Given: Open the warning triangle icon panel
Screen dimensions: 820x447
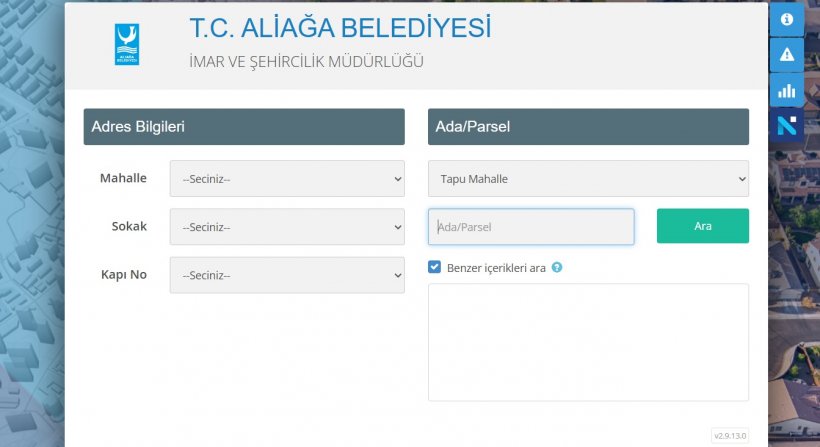Looking at the screenshot, I should point(787,55).
